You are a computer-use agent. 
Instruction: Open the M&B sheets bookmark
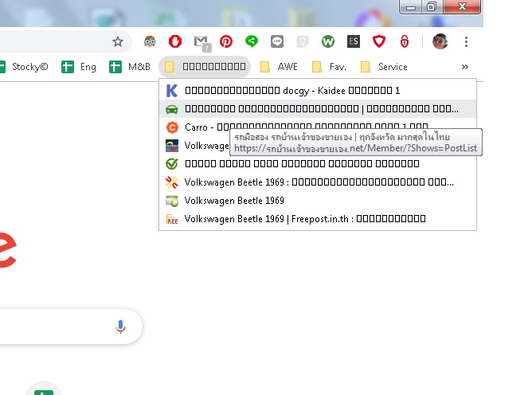[130, 67]
